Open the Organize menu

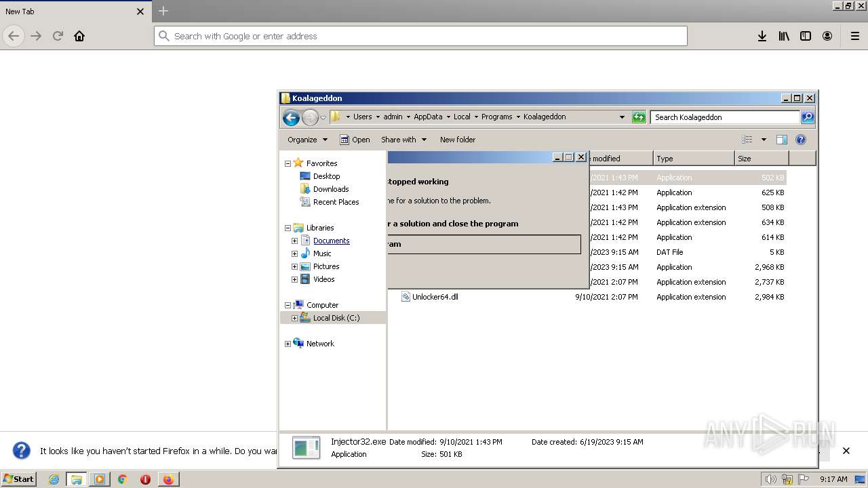click(307, 140)
